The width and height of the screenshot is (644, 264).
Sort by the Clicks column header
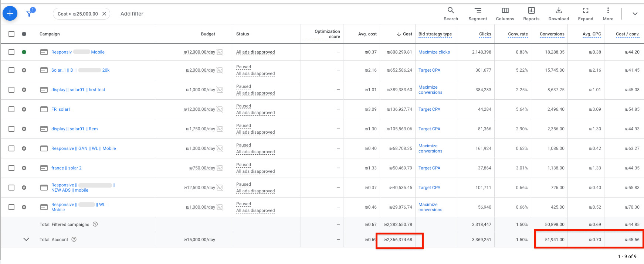[485, 34]
